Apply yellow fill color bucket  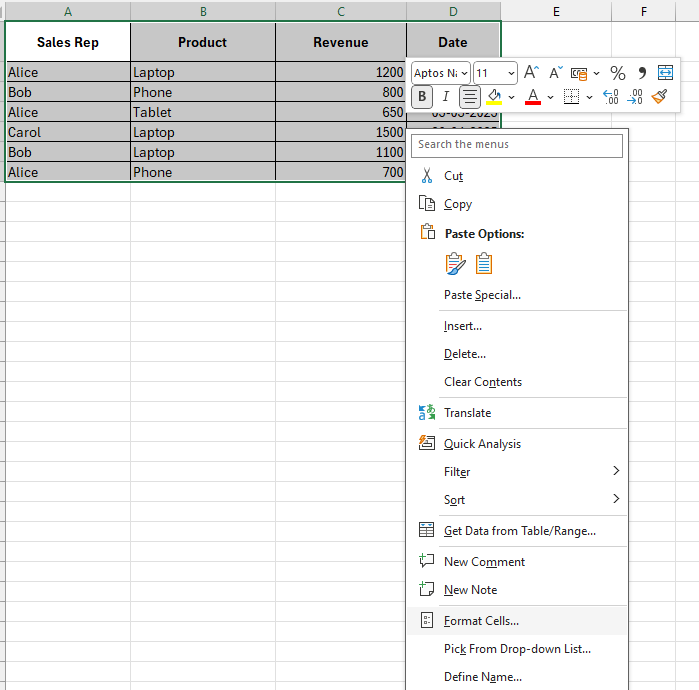[494, 96]
